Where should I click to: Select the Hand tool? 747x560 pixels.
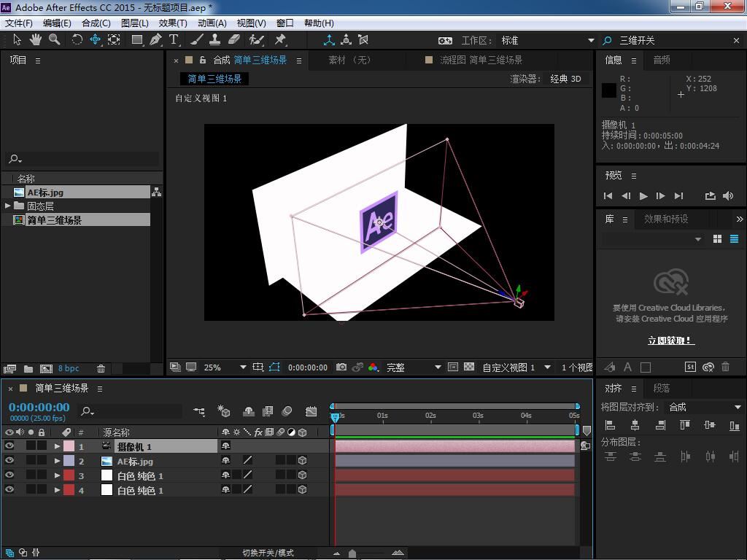click(36, 39)
